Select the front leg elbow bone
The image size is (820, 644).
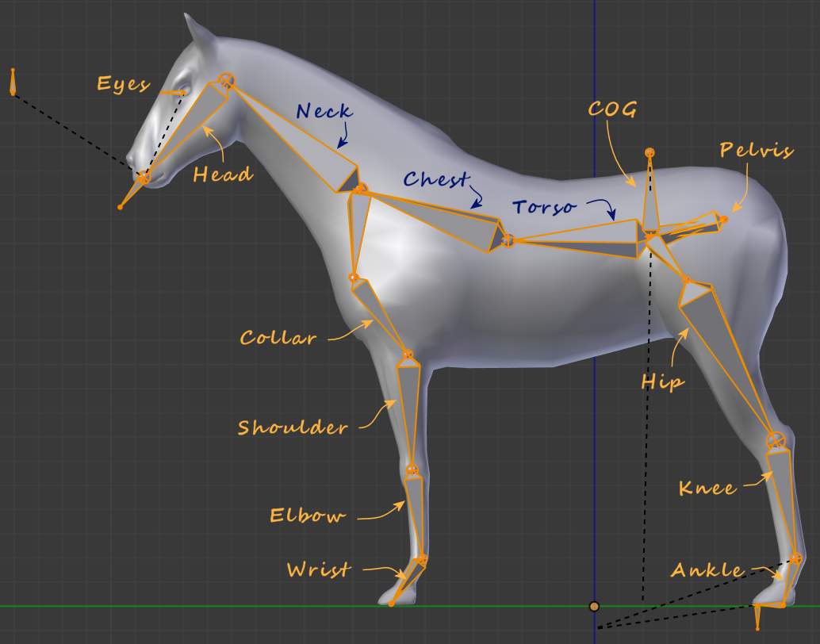416,516
